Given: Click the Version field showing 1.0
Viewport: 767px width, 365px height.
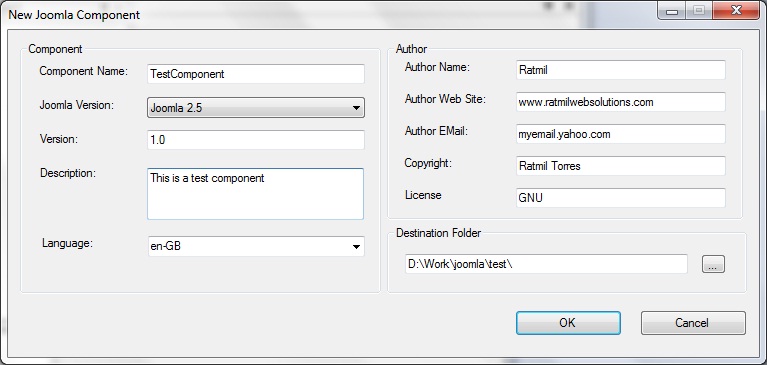Looking at the screenshot, I should [256, 140].
